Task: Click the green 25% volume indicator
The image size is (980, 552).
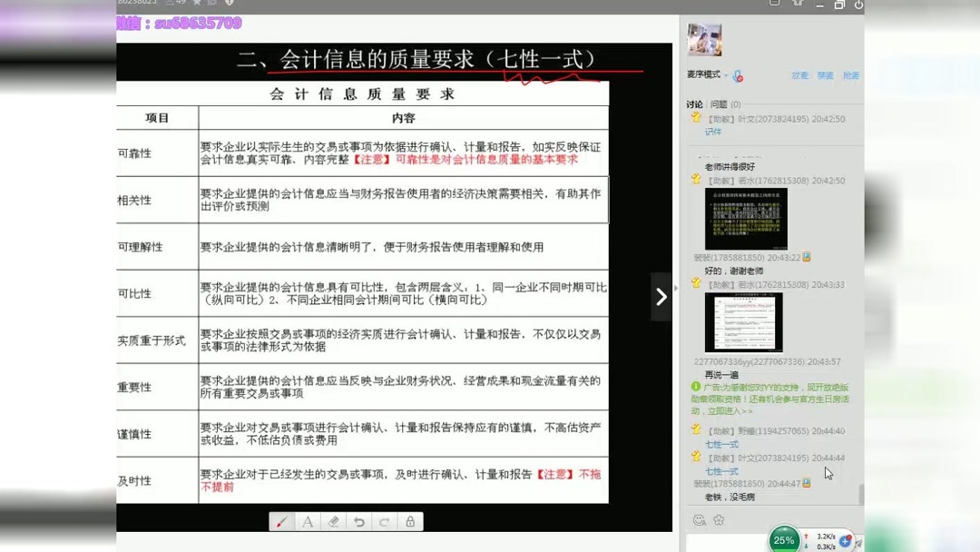Action: click(783, 540)
